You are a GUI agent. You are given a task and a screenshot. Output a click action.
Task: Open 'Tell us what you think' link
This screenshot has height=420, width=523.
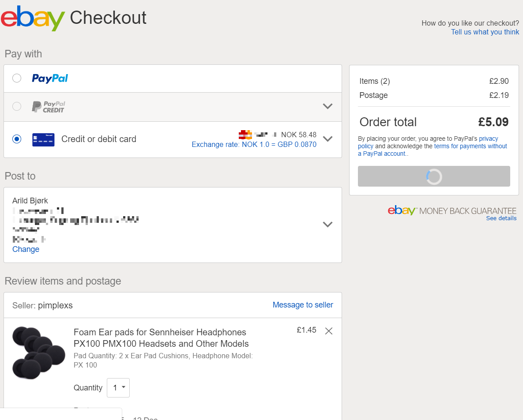[485, 32]
